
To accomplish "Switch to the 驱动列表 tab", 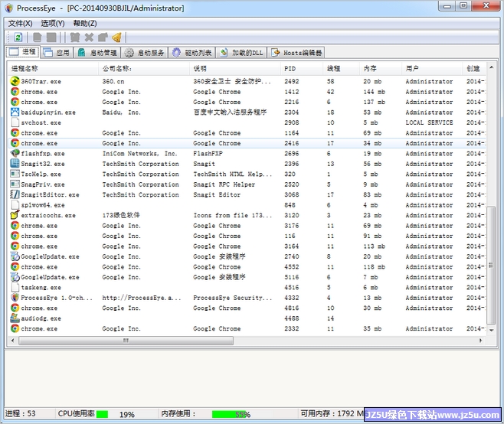I will click(x=192, y=52).
